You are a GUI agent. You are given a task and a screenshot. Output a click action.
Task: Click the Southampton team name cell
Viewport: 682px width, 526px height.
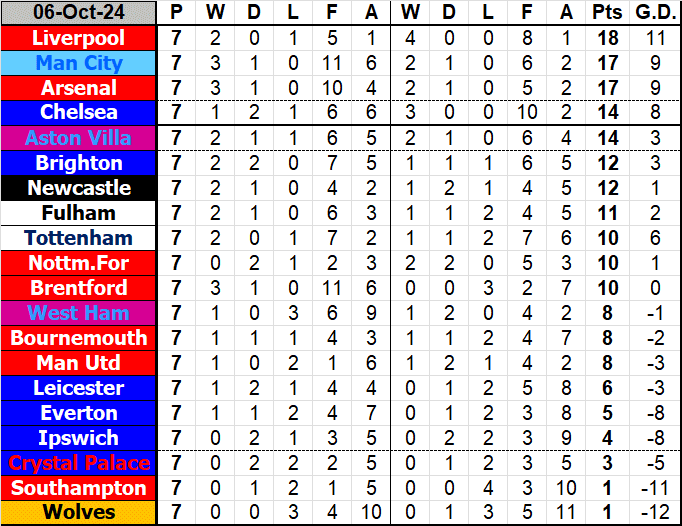79,488
